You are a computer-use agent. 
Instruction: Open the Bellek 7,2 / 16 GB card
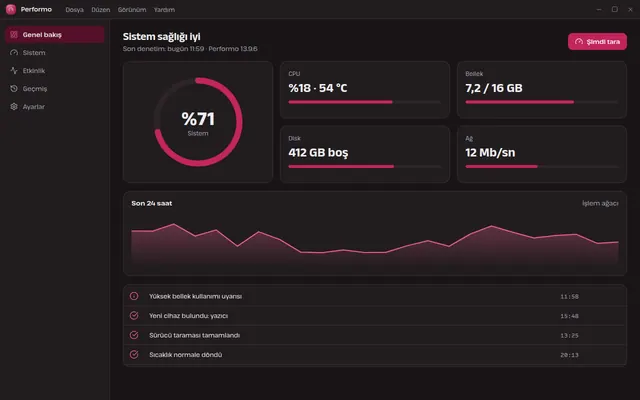pyautogui.click(x=542, y=90)
